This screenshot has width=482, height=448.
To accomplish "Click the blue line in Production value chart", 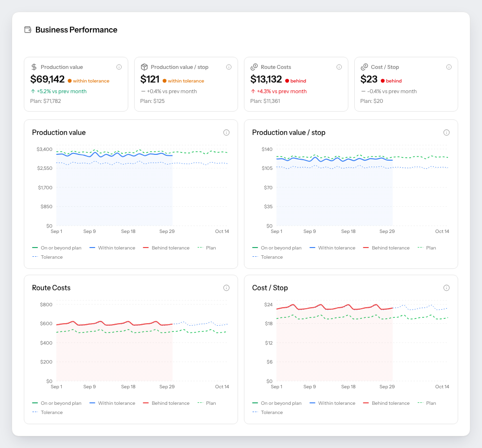I will point(114,154).
